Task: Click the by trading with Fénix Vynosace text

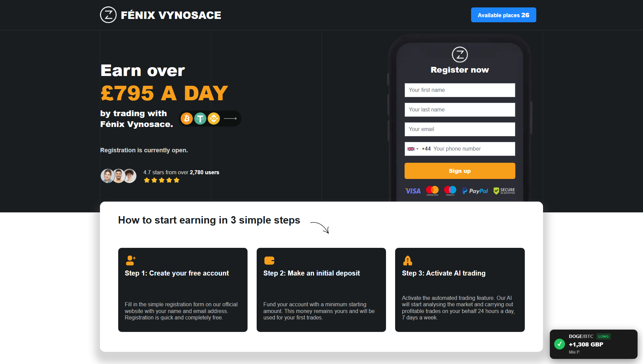Action: [x=136, y=119]
